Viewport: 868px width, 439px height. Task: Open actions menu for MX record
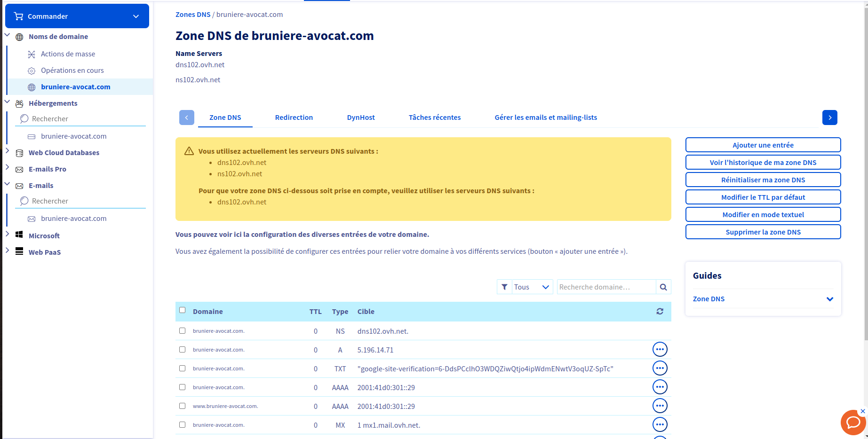660,425
